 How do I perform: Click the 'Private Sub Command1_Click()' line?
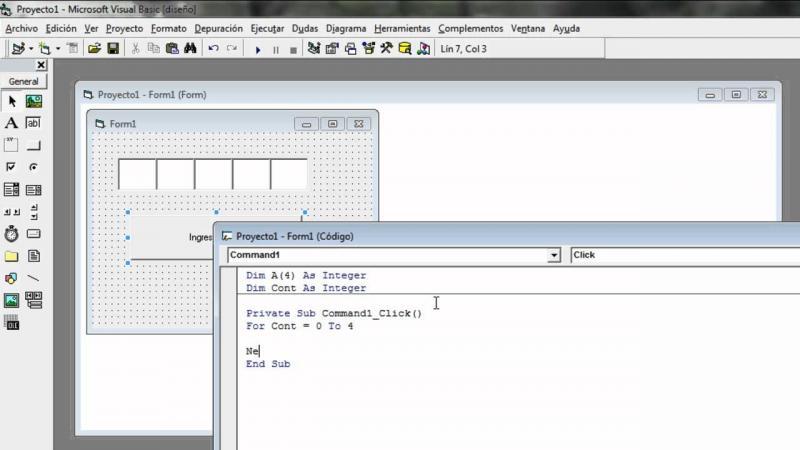point(334,313)
